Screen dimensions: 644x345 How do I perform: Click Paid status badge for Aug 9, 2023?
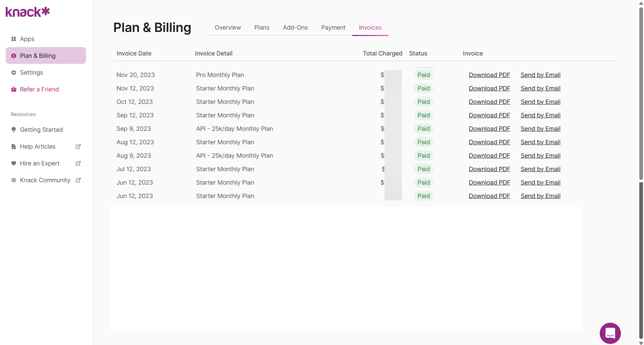coord(424,156)
